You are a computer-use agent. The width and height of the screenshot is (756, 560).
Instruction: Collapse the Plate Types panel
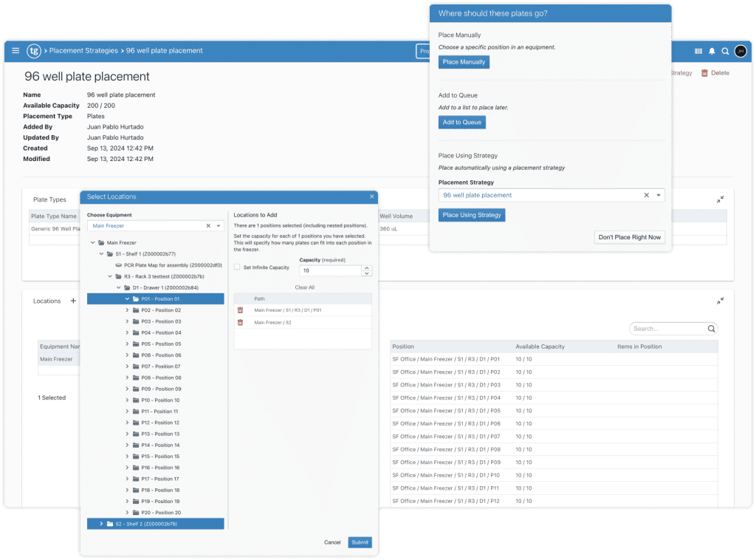click(720, 199)
